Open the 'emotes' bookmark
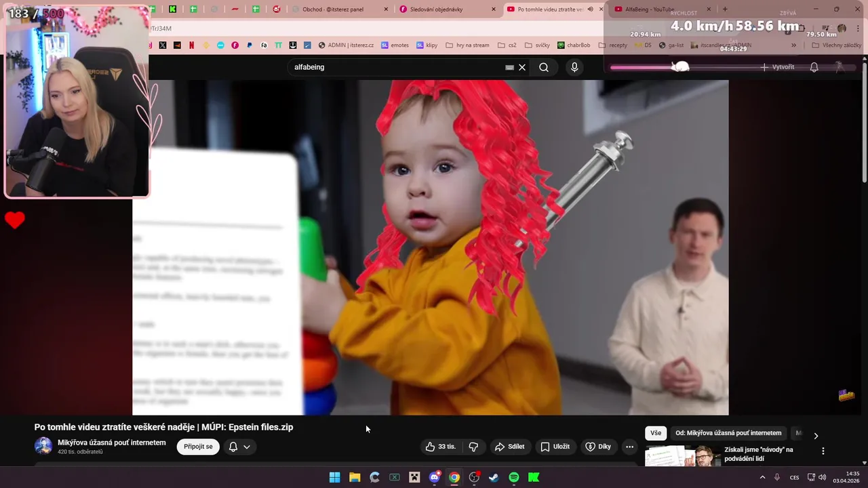Screen dimensions: 868x488 (395, 45)
